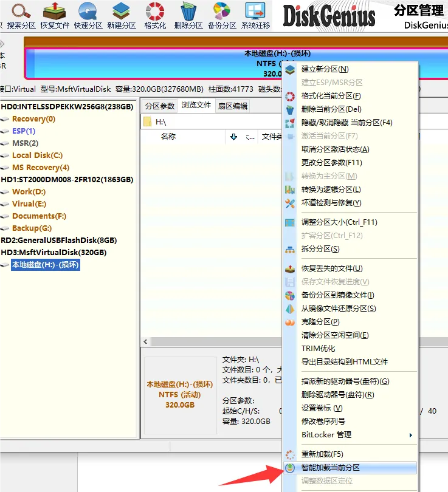Viewport: 448px width, 492px height.
Task: Click the tools icon beside 坏道检测与修复
Action: point(290,203)
